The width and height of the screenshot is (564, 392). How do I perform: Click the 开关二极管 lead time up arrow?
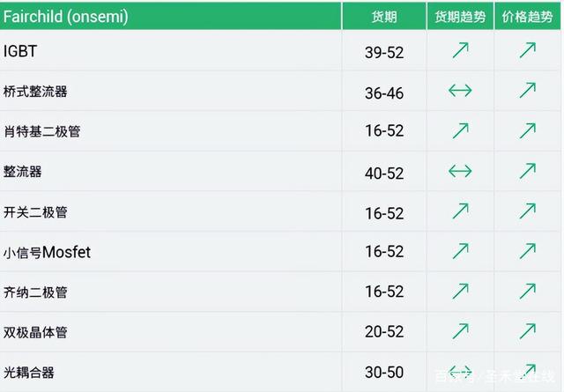coord(460,211)
